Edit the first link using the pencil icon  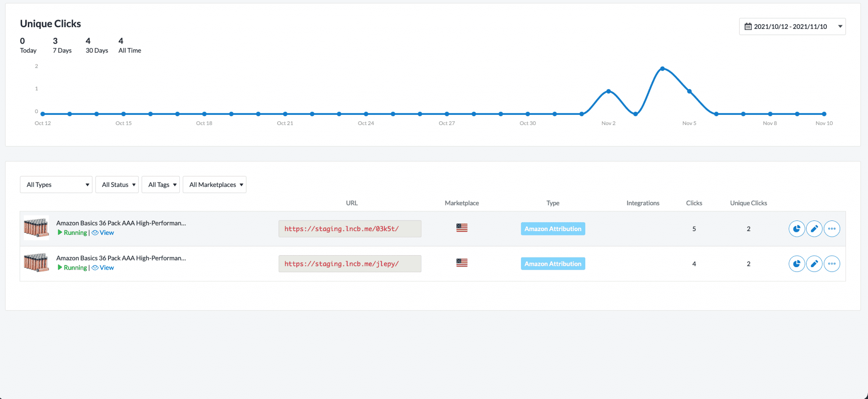click(x=814, y=229)
